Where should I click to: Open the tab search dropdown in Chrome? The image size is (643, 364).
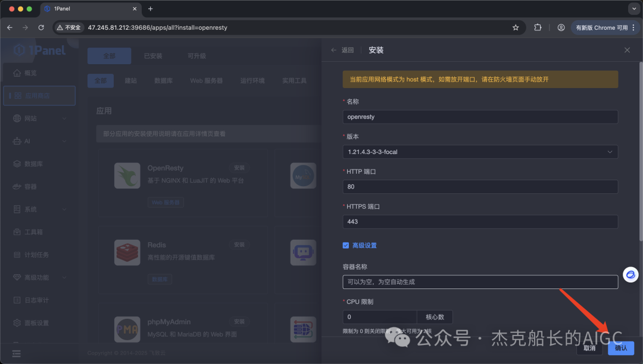[634, 8]
